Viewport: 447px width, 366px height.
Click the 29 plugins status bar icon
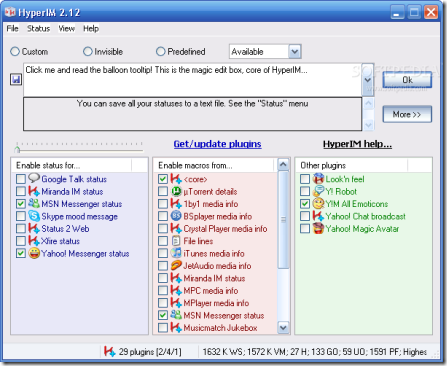109,351
